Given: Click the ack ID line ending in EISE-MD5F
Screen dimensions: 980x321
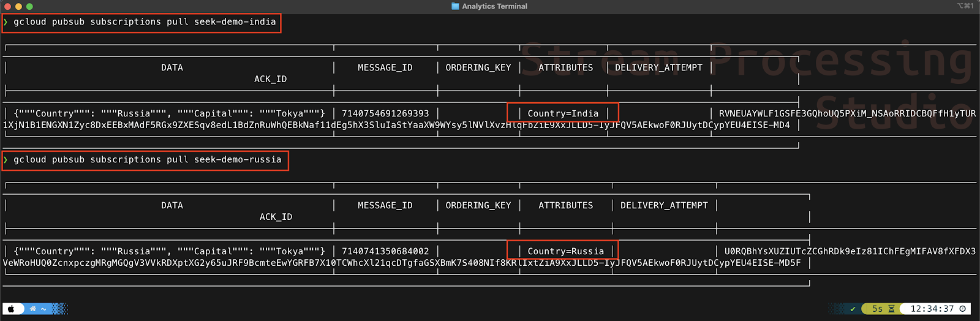Looking at the screenshot, I should [x=402, y=263].
